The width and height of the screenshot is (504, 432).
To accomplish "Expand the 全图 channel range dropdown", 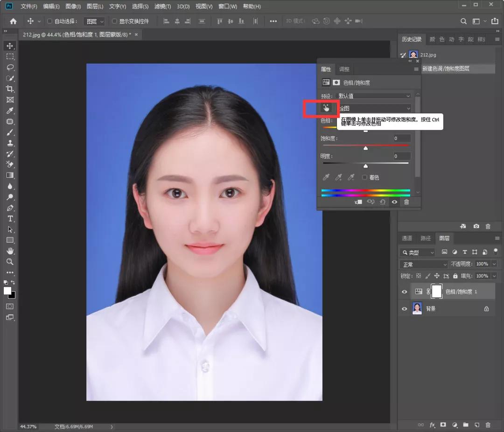I will pos(375,108).
